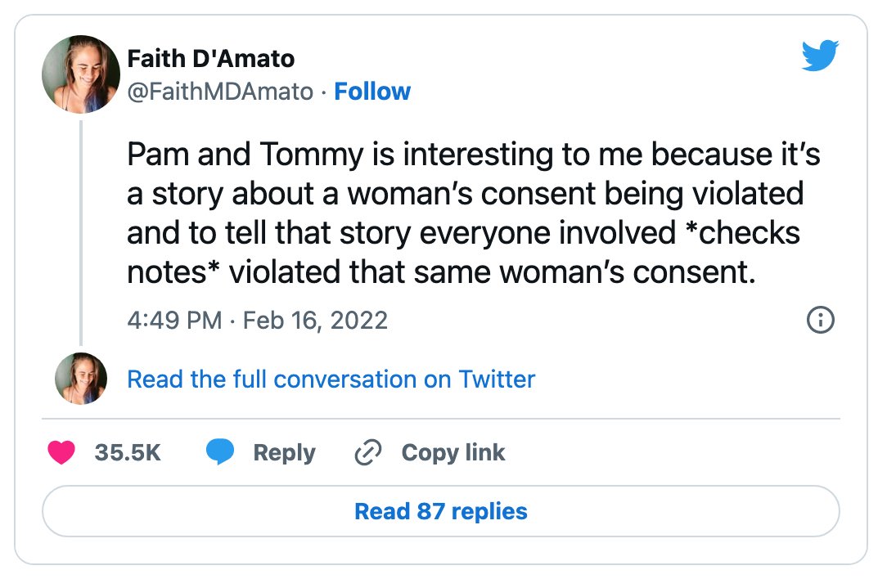
Task: Click the horizontal divider above action row
Action: tap(441, 419)
